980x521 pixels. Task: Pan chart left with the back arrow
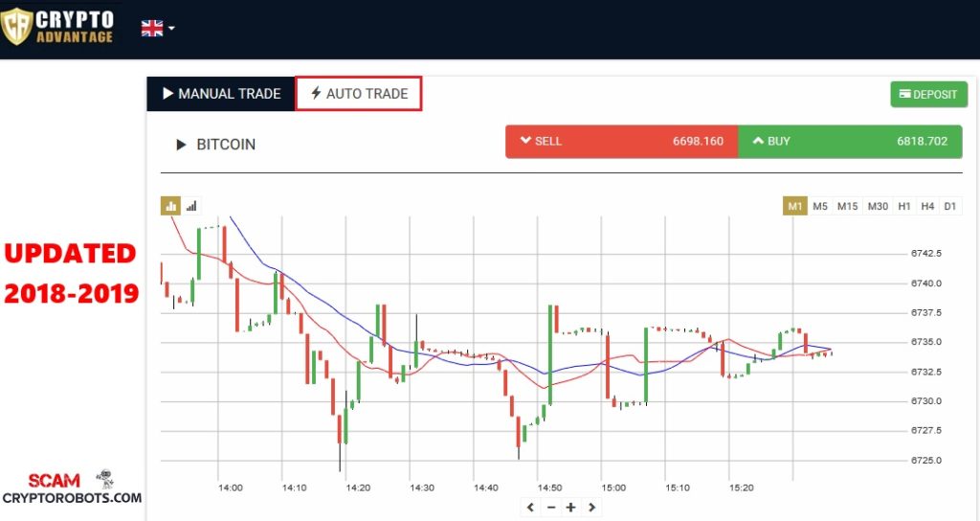tap(530, 508)
